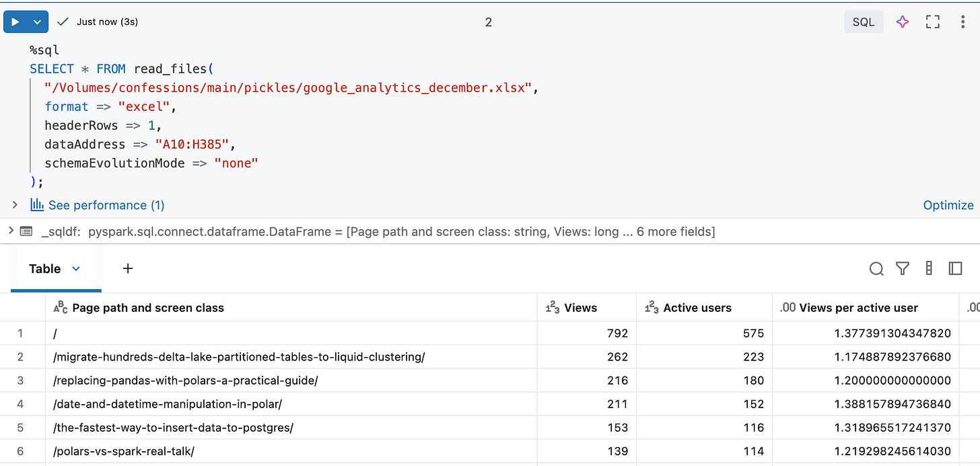Expand the _sqldf DataFrame schema

[11, 231]
